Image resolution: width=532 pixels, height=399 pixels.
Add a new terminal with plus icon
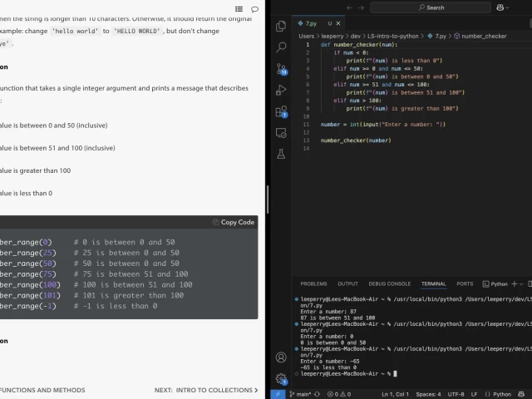coord(514,283)
